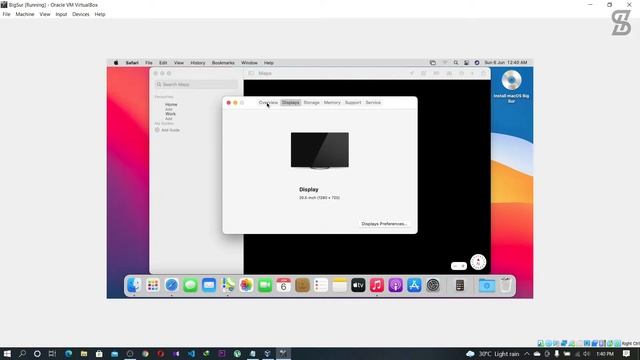Open VirtualBox Machine menu
This screenshot has width=640, height=360.
click(25, 14)
